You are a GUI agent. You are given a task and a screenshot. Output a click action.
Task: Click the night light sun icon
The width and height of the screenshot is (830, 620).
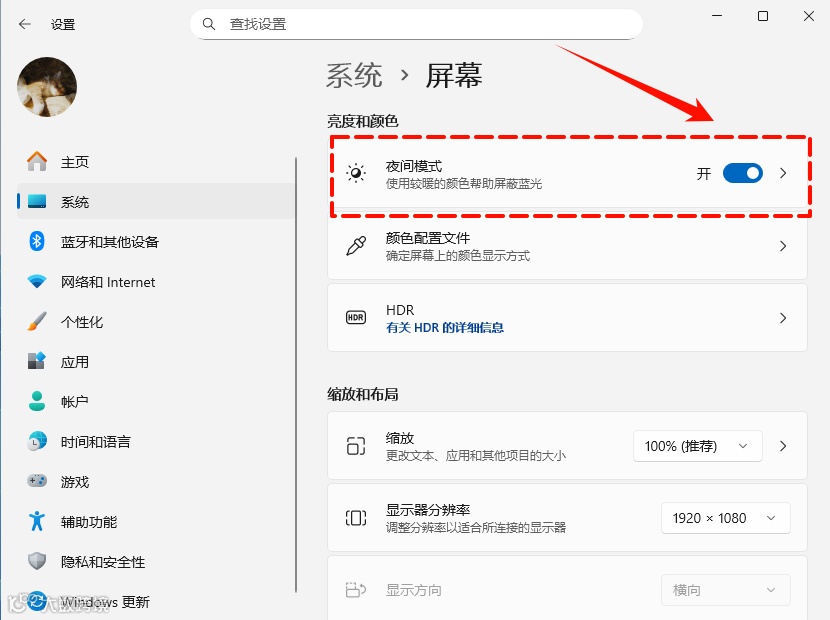pyautogui.click(x=356, y=173)
